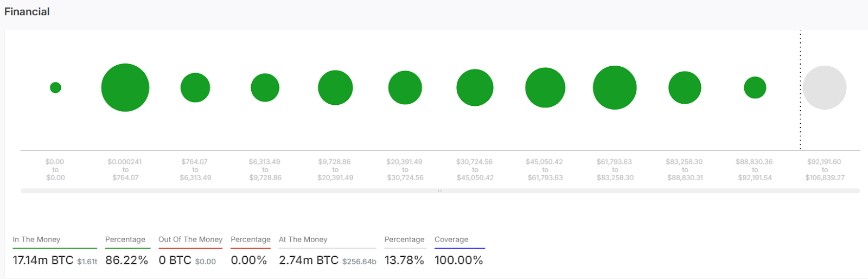Click the 2.74m BTC value
Viewport: 868px width, 279px height.
pyautogui.click(x=309, y=260)
